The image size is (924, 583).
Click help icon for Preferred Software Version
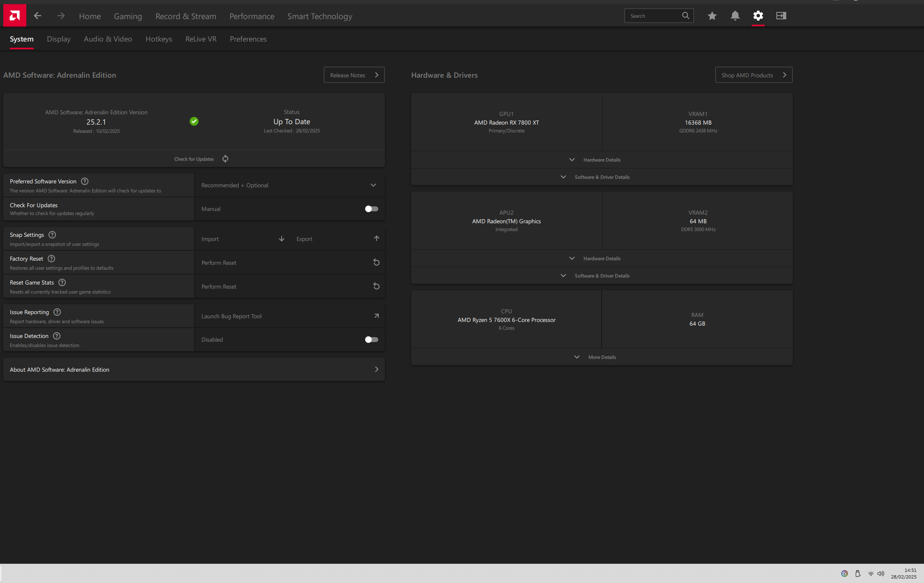click(85, 181)
